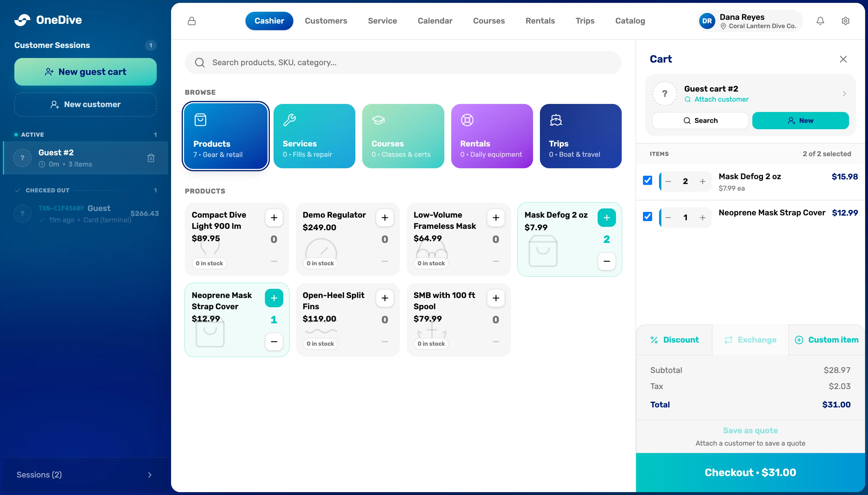The image size is (868, 495).
Task: Delete the Guest #2 session with the trash icon
Action: coord(151,158)
